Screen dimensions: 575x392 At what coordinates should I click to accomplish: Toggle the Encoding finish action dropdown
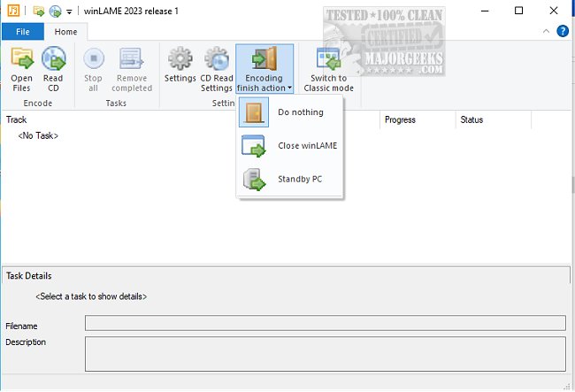[264, 69]
